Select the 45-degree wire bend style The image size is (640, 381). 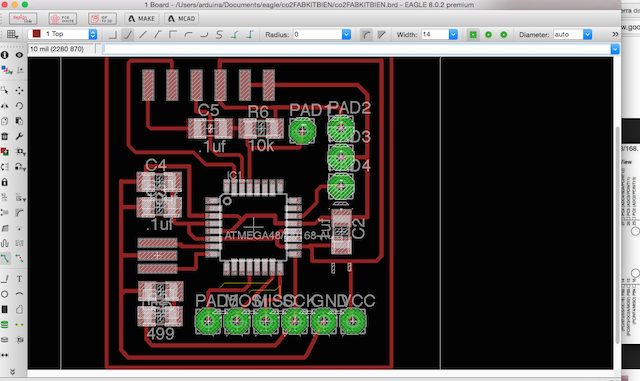[x=128, y=35]
